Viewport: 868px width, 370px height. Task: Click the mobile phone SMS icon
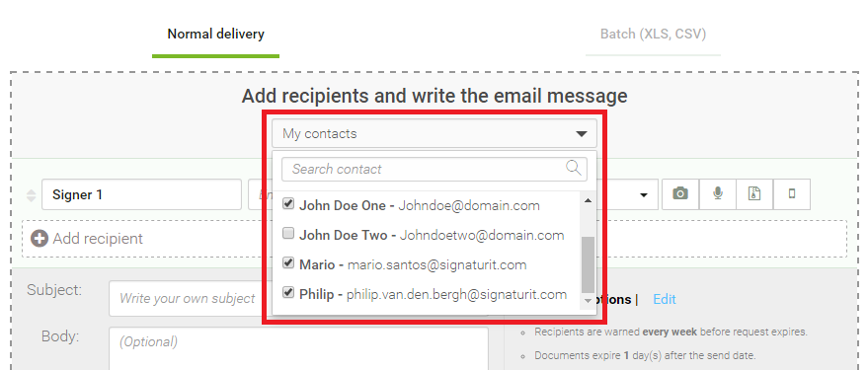point(792,194)
